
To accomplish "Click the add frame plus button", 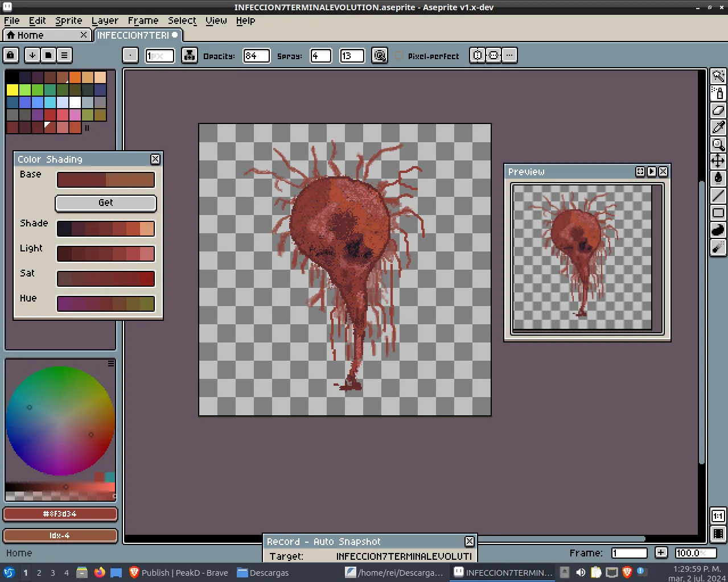I will (661, 552).
